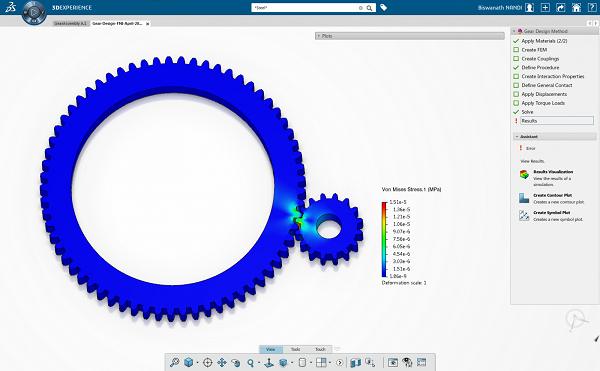The image size is (600, 371).
Task: Switch to the Tools toolbar tab
Action: pos(295,349)
